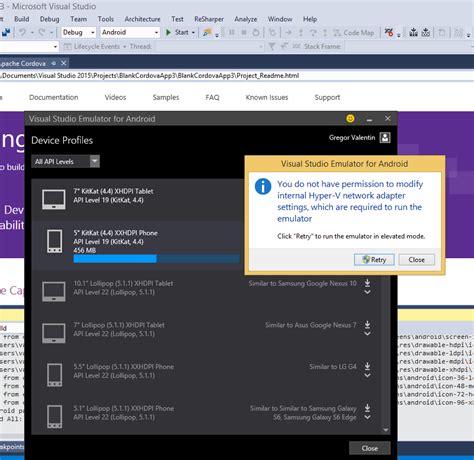
Task: Click the 7" KitKat Tablet device icon
Action: [54, 199]
